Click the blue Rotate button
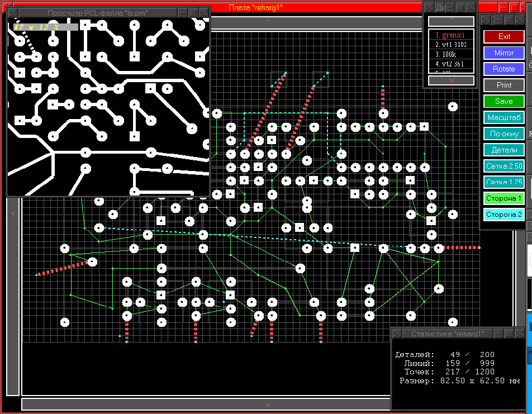Image resolution: width=532 pixels, height=414 pixels. [504, 69]
